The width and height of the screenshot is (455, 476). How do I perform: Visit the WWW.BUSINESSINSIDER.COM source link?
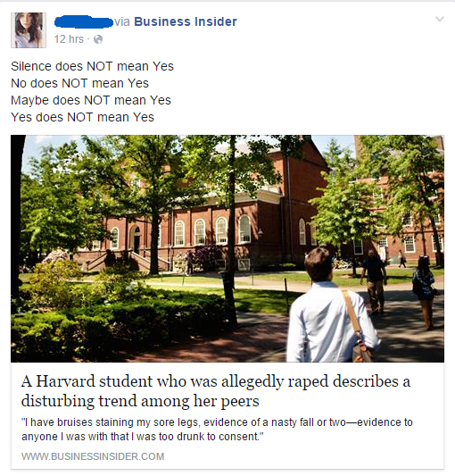click(93, 456)
